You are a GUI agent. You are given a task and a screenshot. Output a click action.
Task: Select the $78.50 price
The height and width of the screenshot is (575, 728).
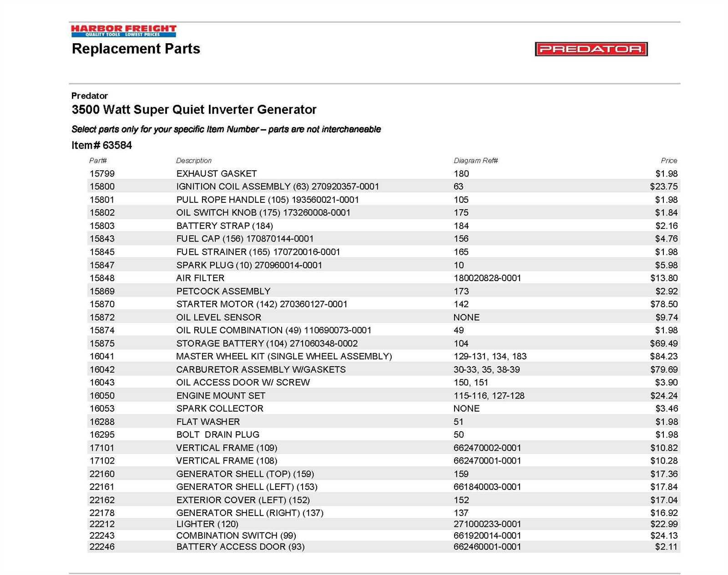pyautogui.click(x=664, y=304)
